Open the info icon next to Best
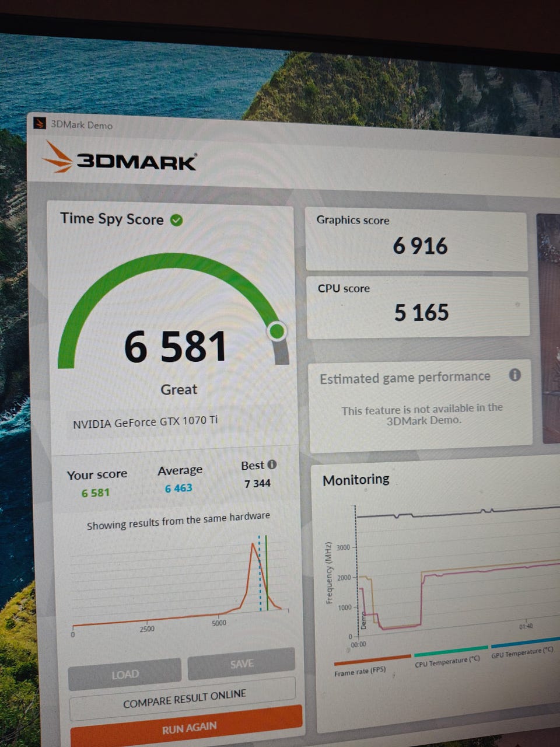The width and height of the screenshot is (560, 747). pos(272,465)
